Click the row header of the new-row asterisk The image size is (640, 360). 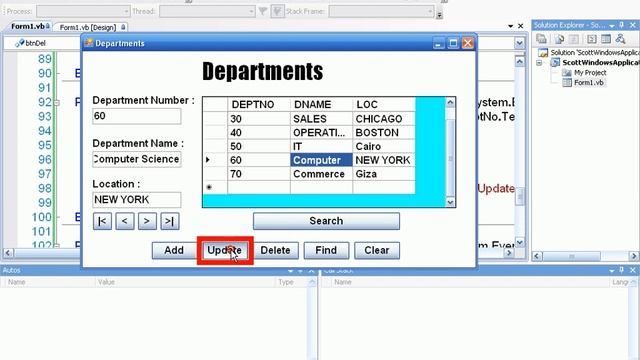pyautogui.click(x=215, y=187)
